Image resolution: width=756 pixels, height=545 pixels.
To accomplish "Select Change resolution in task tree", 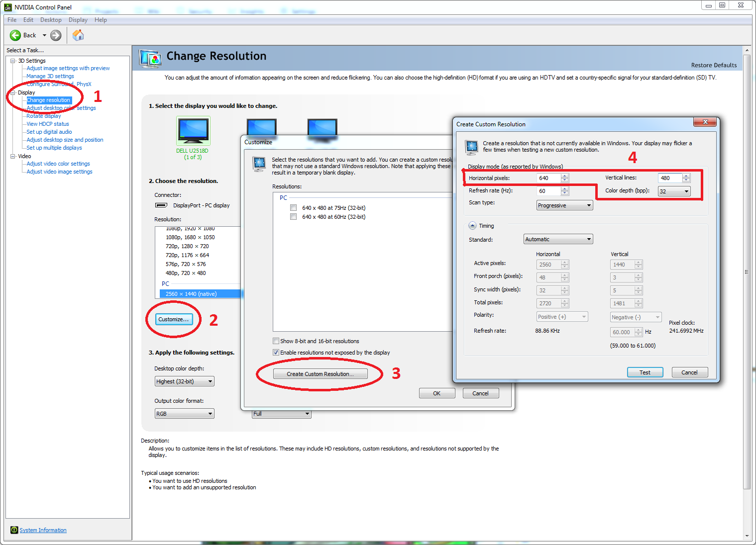I will [49, 100].
